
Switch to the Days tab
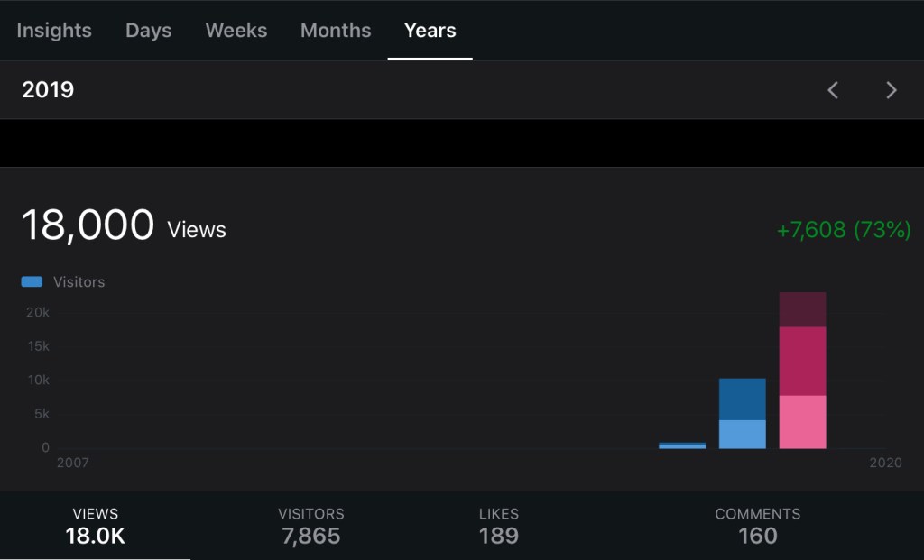148,30
